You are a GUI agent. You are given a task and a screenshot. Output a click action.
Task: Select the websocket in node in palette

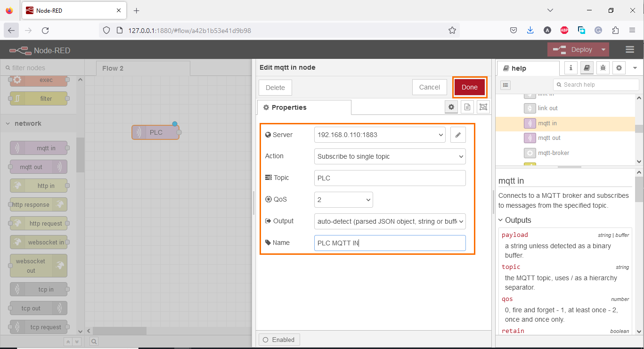(x=38, y=242)
